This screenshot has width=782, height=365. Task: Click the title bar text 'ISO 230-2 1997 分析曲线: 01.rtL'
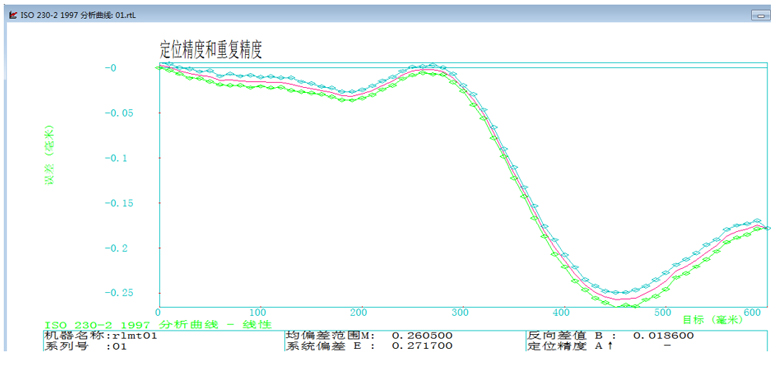[x=78, y=15]
